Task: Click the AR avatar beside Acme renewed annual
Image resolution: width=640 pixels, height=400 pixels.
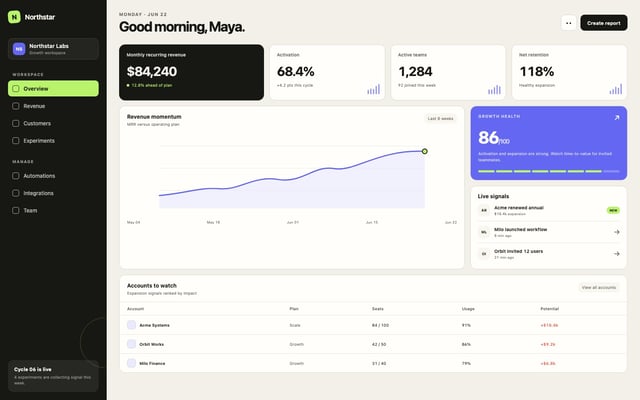Action: click(x=484, y=210)
